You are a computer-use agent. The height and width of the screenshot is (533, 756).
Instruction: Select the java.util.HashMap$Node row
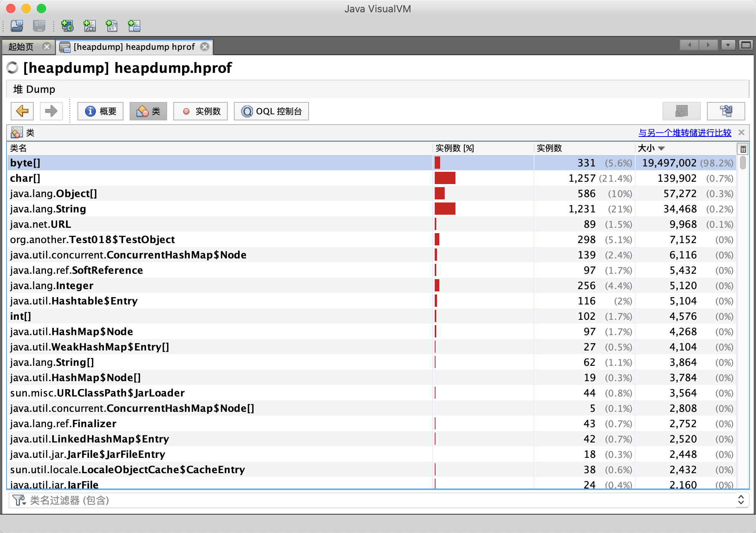coord(372,331)
